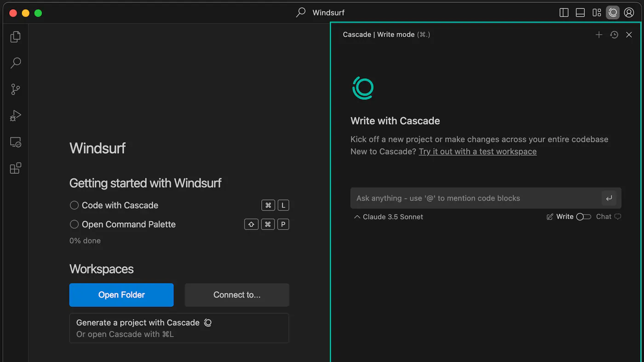Close the Cascade panel
The height and width of the screenshot is (362, 644).
coord(629,34)
